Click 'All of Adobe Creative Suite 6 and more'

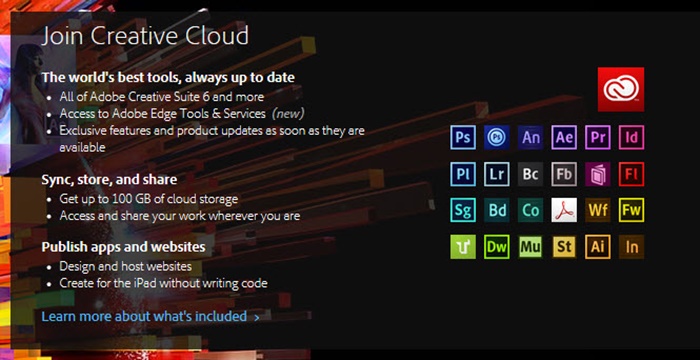pos(162,96)
